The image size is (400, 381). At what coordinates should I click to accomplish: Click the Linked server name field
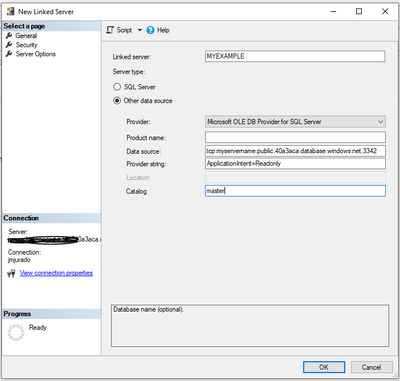point(295,56)
